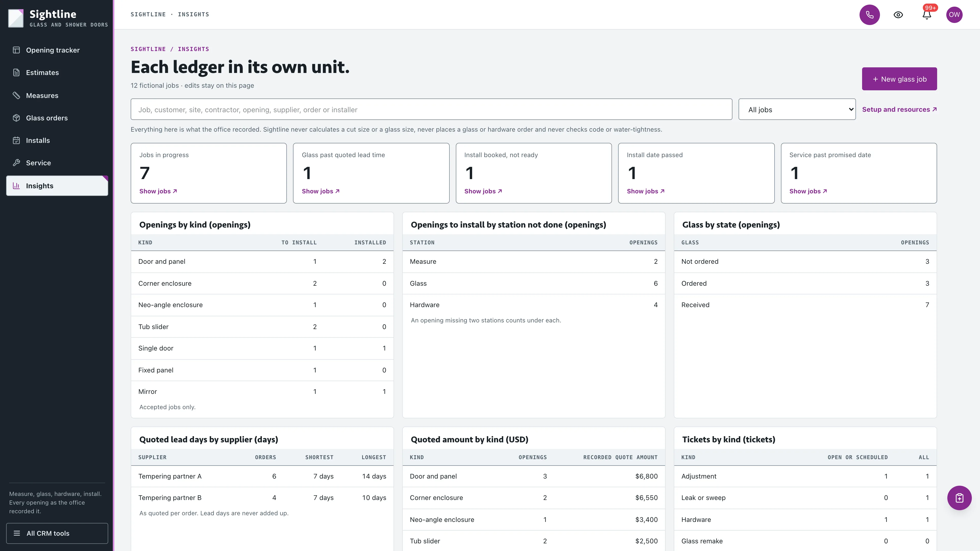The image size is (980, 551).
Task: Show jobs for Service past promised date
Action: (808, 191)
